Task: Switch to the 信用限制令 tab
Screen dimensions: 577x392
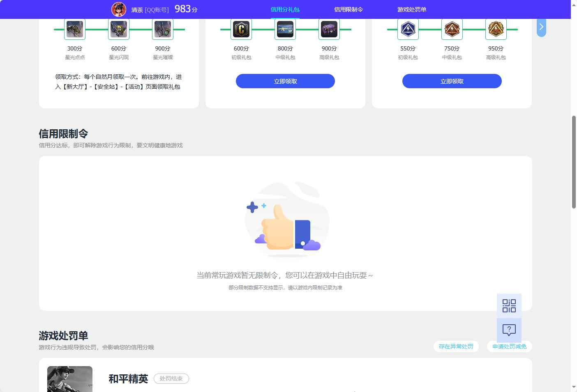Action: pos(349,9)
